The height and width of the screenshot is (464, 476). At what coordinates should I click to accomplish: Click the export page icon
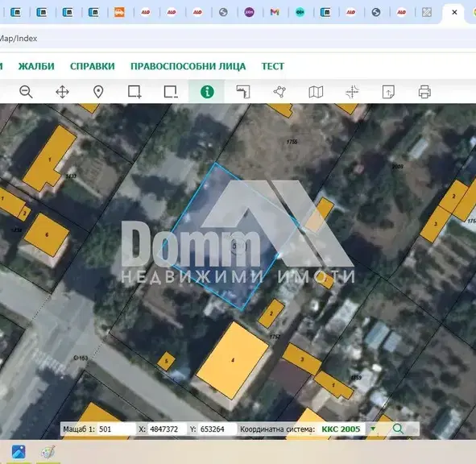[x=388, y=92]
